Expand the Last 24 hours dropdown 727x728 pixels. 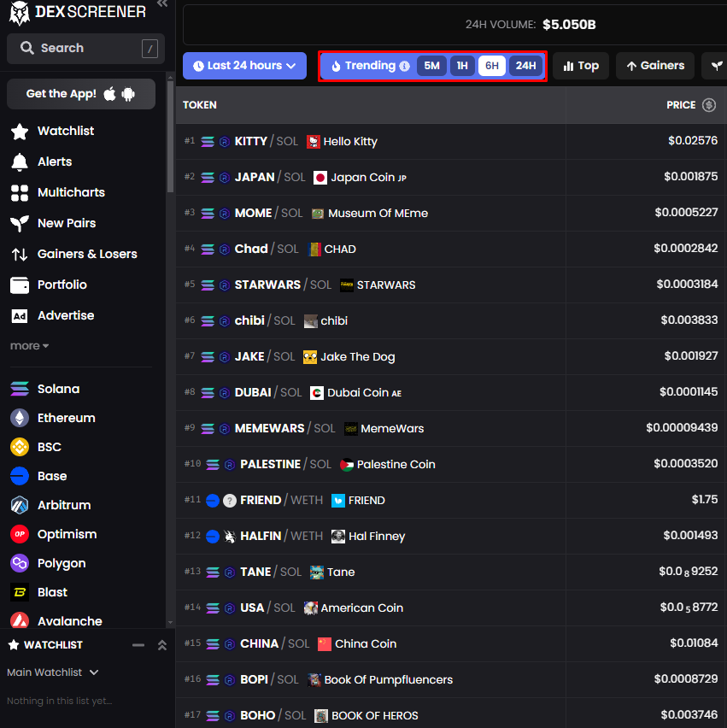244,65
